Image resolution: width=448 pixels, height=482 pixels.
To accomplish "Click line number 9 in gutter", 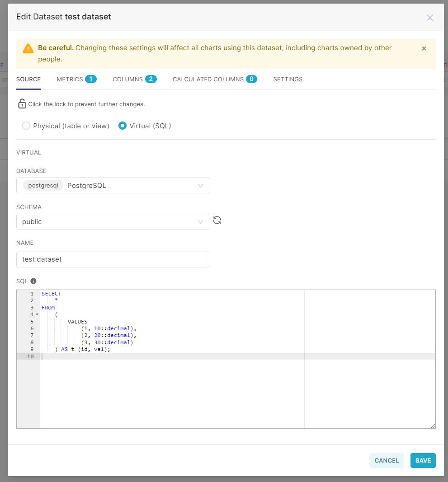I will 32,349.
